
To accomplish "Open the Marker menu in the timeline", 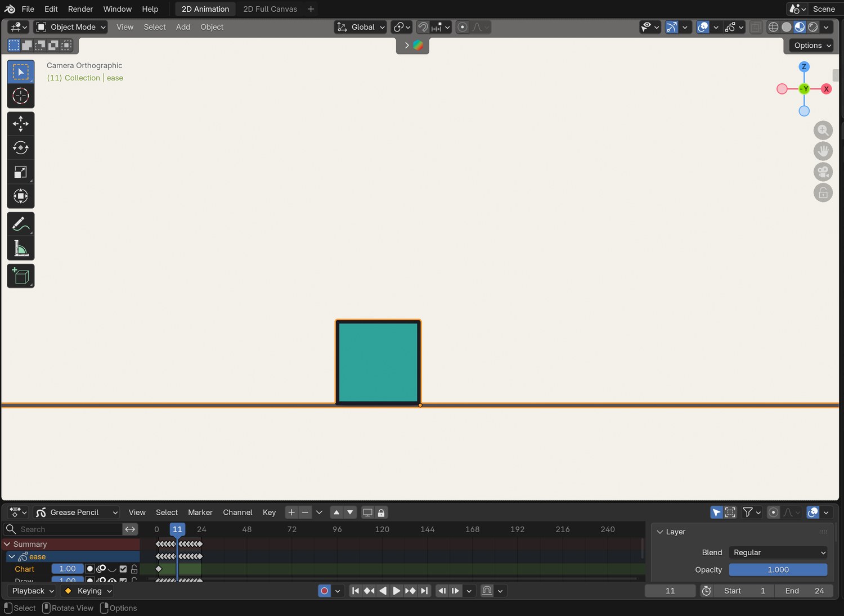I will [x=200, y=512].
